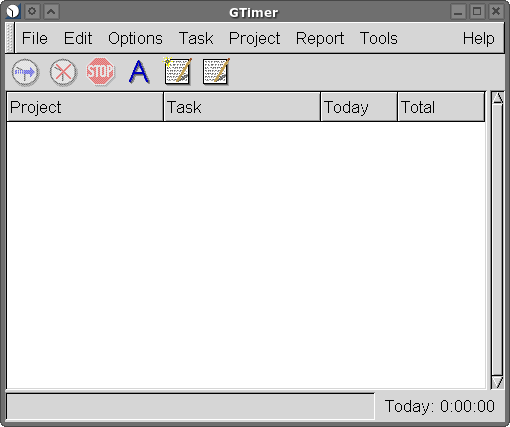Sort list by the Today column header
510x427 pixels.
click(x=359, y=107)
